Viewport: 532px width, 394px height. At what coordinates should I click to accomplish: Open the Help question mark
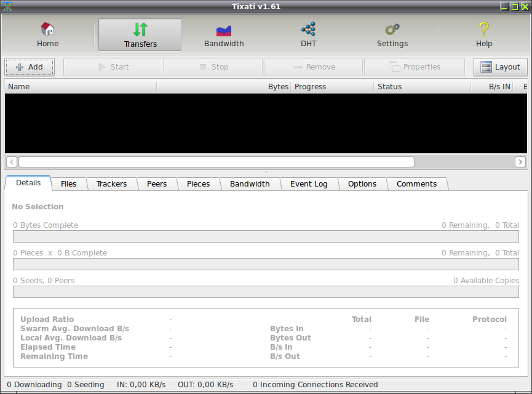(x=484, y=34)
